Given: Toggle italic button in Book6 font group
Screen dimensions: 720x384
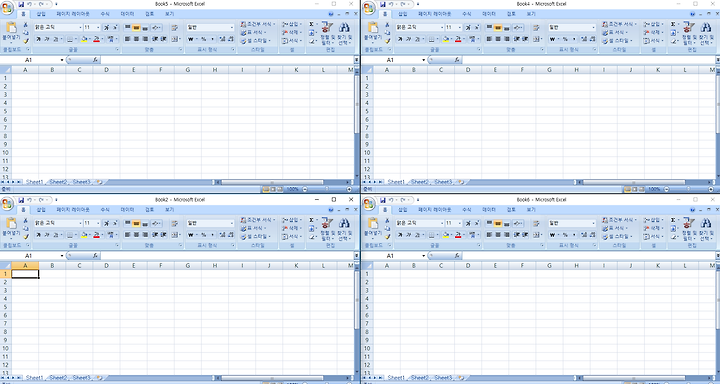Looking at the screenshot, I should click(x=409, y=235).
